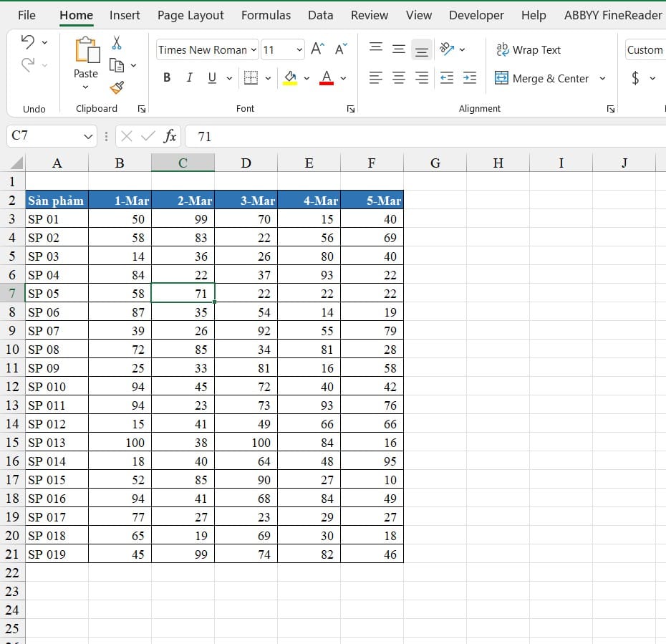Toggle Wrap Text
This screenshot has width=666, height=644.
point(529,49)
